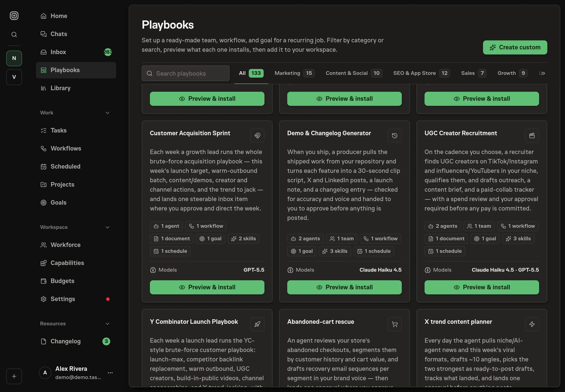Click the 1 schedule chip on UGC Creator Recruitment
The width and height of the screenshot is (565, 392).
[x=445, y=251]
